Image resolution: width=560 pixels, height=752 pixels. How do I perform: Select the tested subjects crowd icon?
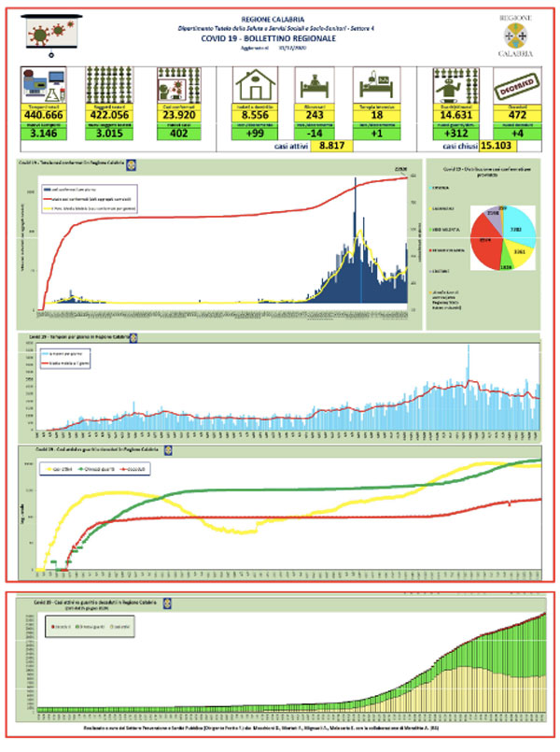tap(109, 86)
